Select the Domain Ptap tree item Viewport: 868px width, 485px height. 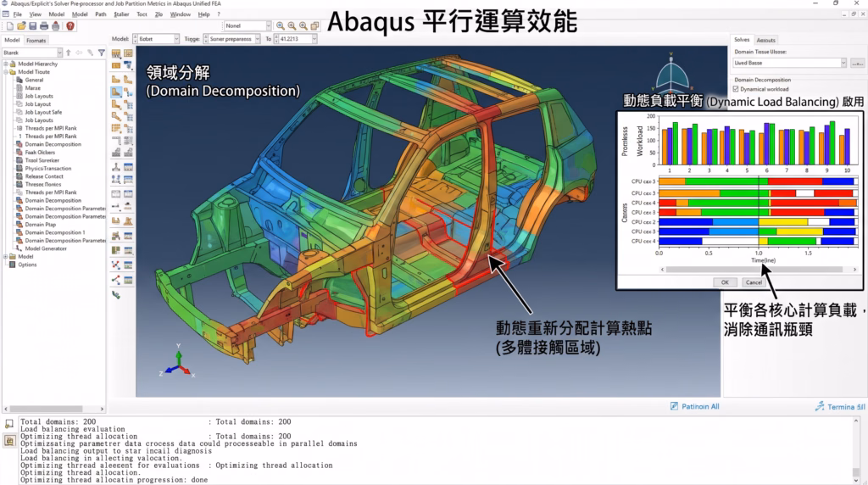[40, 225]
